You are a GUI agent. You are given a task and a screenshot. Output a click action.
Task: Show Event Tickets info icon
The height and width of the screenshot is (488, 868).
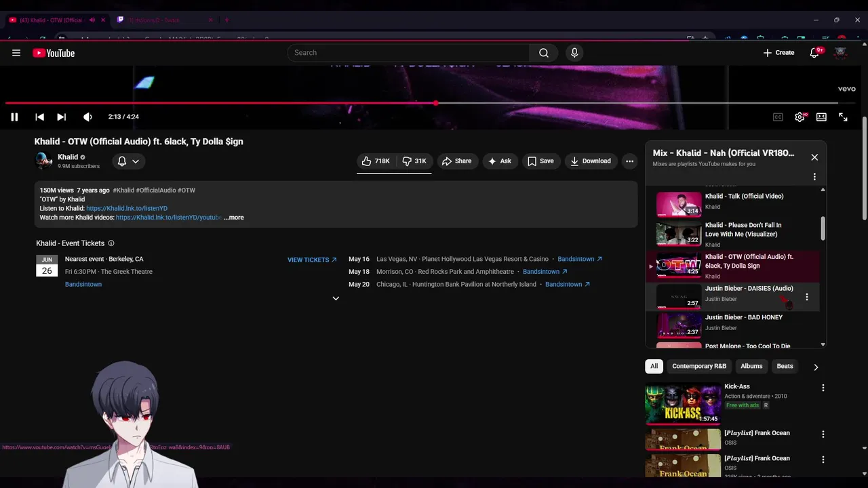[111, 243]
